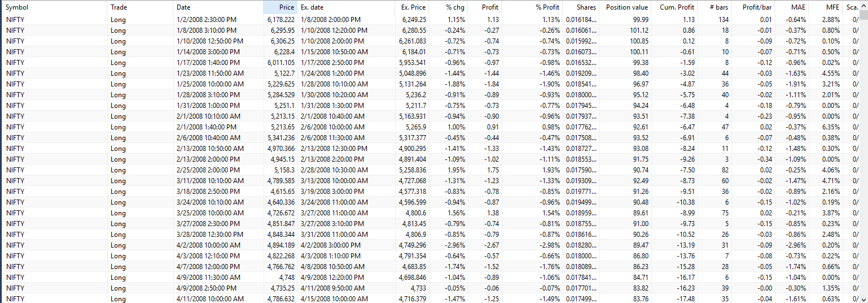Select the MFE value 4.71%
Viewport: 868px width, 303px height.
click(831, 181)
